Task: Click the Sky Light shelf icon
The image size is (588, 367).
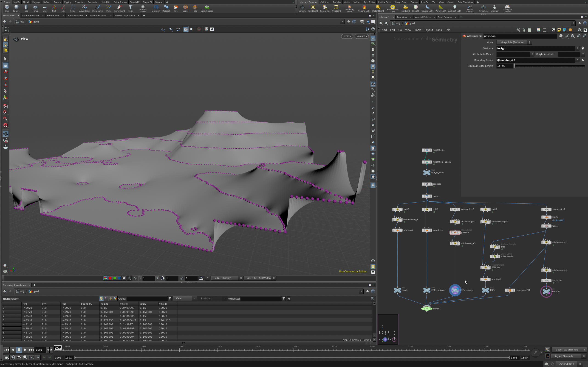Action: point(405,8)
